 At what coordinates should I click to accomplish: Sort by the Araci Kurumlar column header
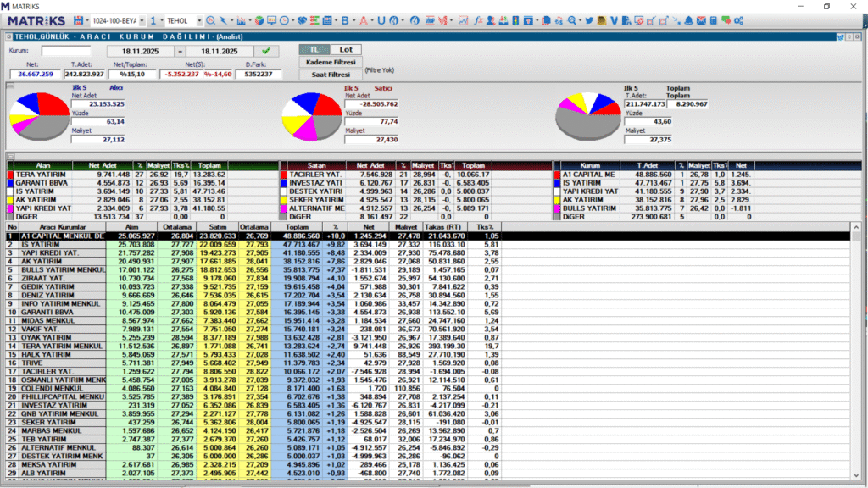(x=62, y=227)
